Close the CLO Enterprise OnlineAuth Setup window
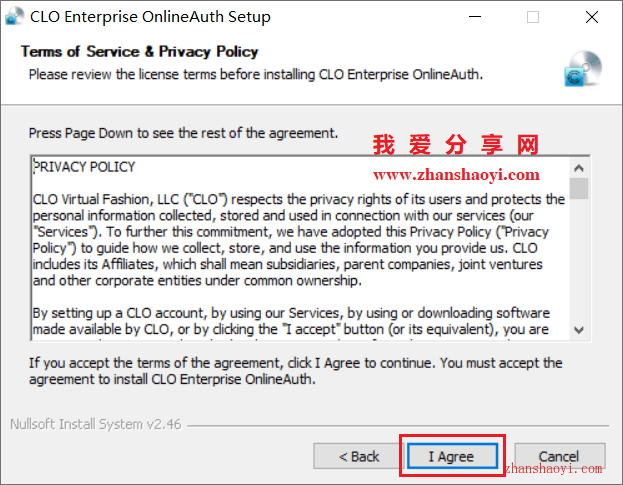The height and width of the screenshot is (485, 623). click(592, 17)
